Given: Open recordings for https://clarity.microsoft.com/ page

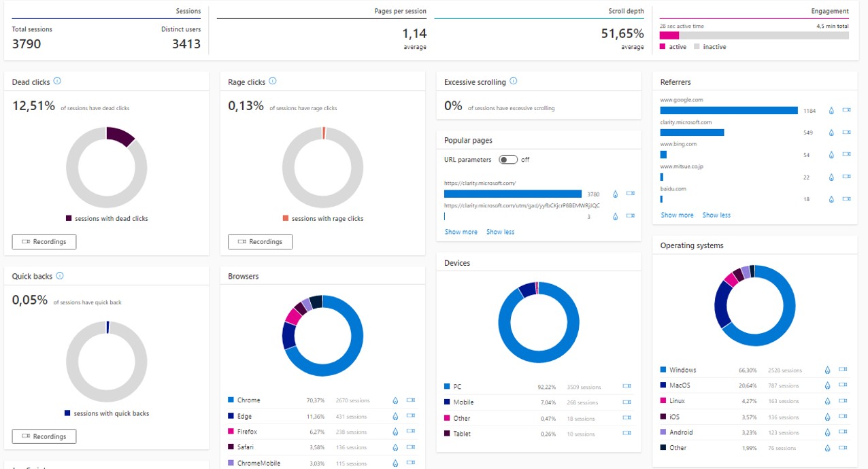Looking at the screenshot, I should (631, 194).
